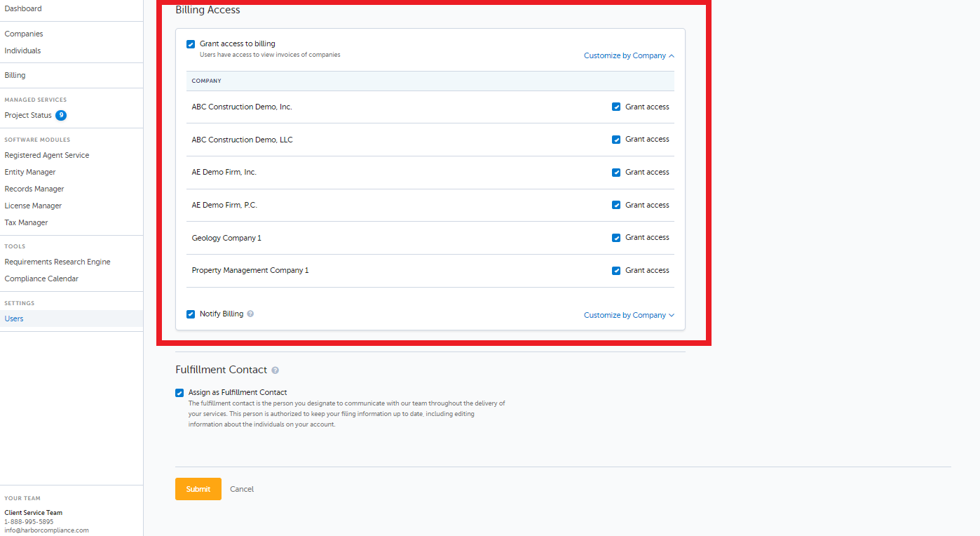Select the Property Management Company 1 name

[250, 271]
